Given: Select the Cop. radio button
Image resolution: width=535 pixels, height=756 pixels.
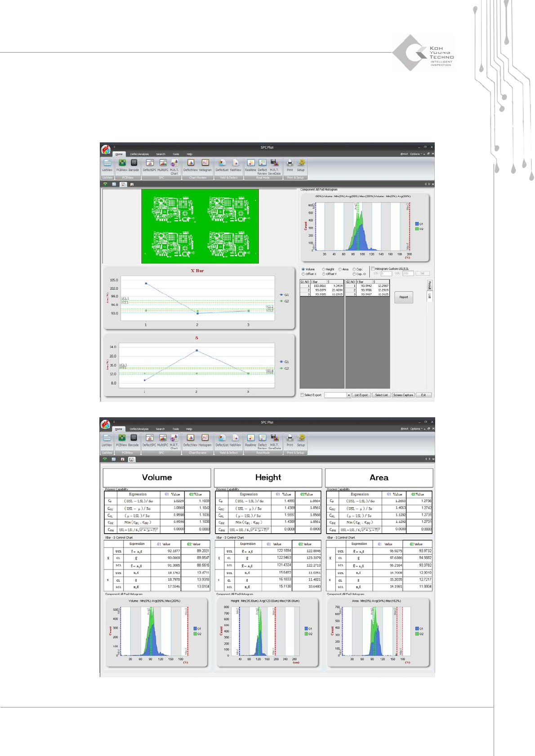Looking at the screenshot, I should tap(354, 270).
